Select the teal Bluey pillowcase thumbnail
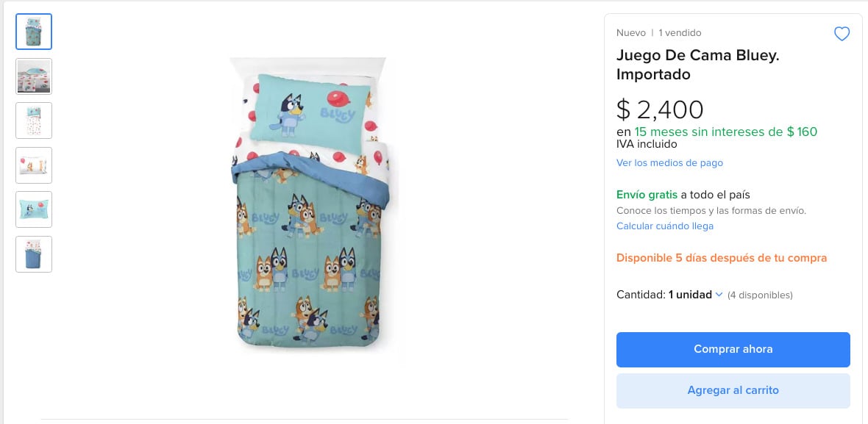The image size is (868, 424). click(34, 209)
